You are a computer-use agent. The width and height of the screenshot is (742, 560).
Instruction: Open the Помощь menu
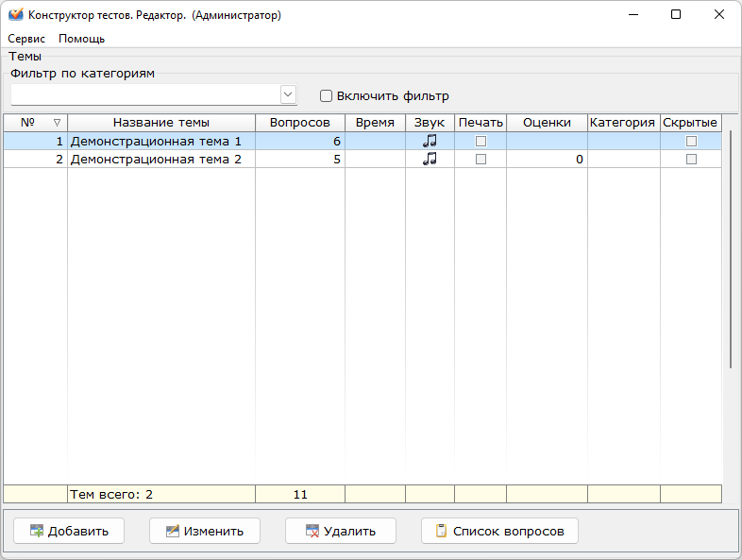coord(81,39)
